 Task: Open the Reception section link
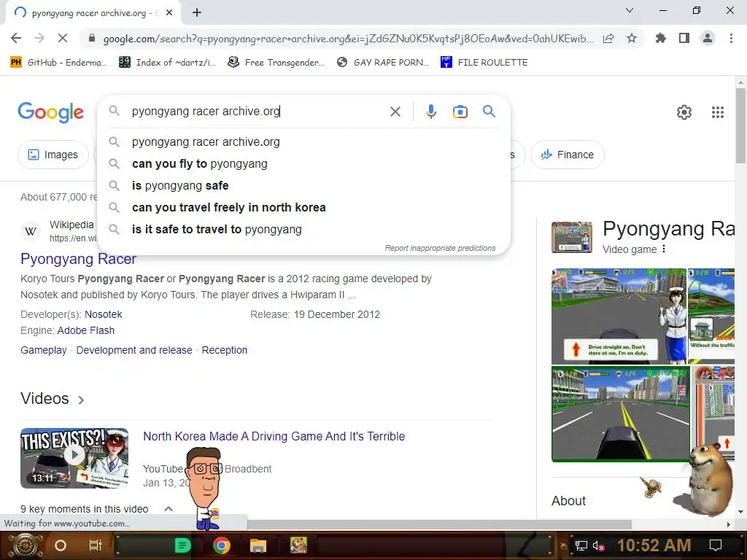225,350
